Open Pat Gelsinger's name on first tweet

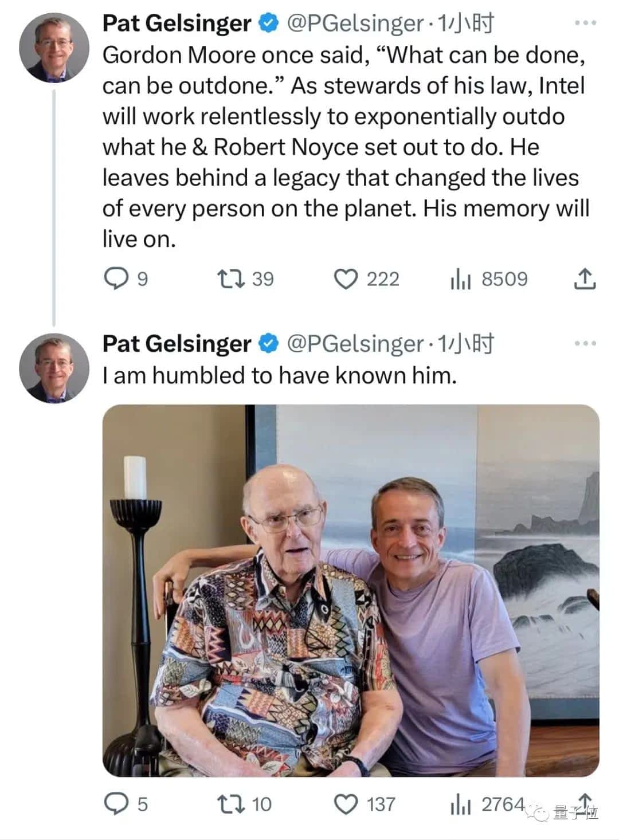coord(177,23)
